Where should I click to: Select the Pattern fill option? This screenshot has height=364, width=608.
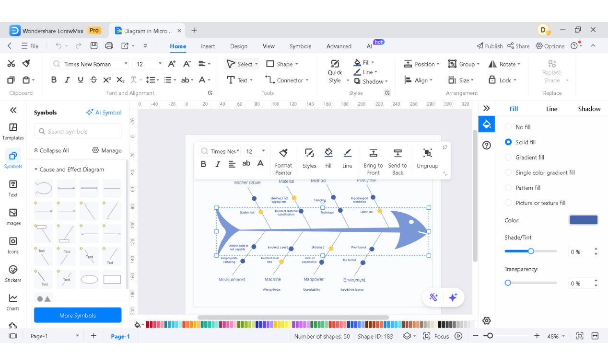click(x=523, y=188)
